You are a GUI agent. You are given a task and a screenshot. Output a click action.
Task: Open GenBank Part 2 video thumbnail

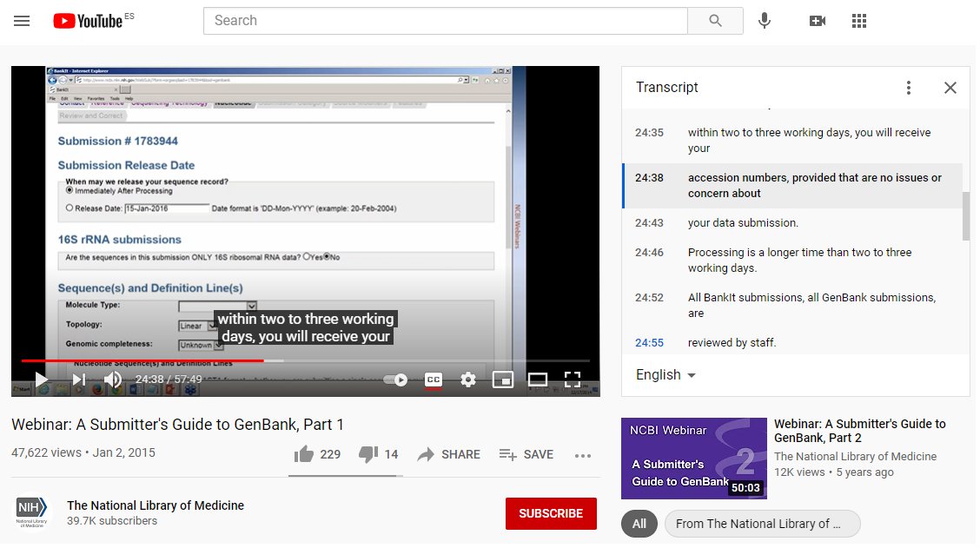[x=694, y=458]
